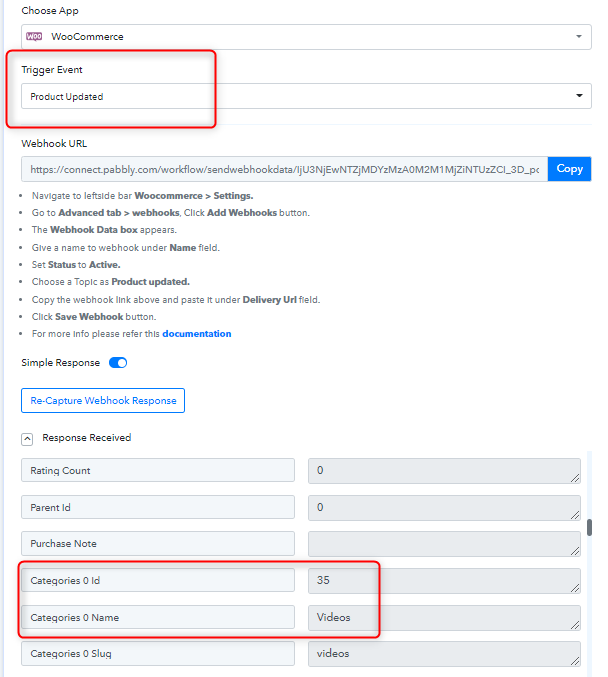The width and height of the screenshot is (608, 677).
Task: Click the Categories 0 Slug label field
Action: pos(158,653)
